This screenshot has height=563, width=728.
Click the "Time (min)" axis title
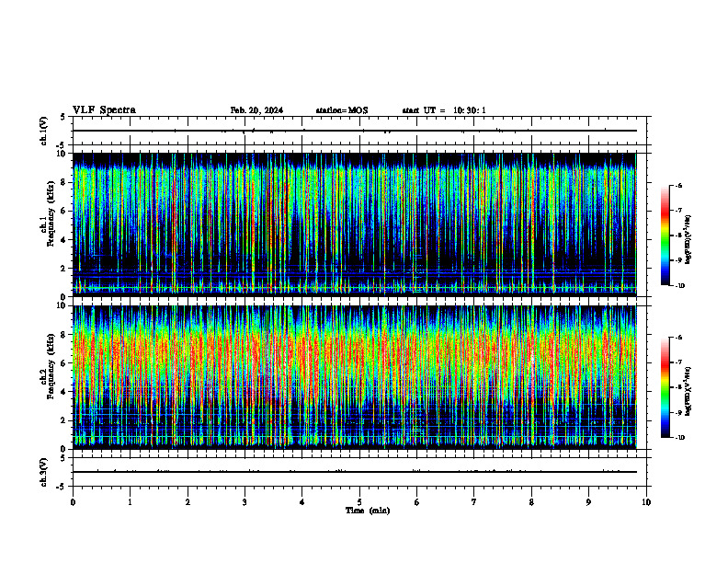[368, 511]
